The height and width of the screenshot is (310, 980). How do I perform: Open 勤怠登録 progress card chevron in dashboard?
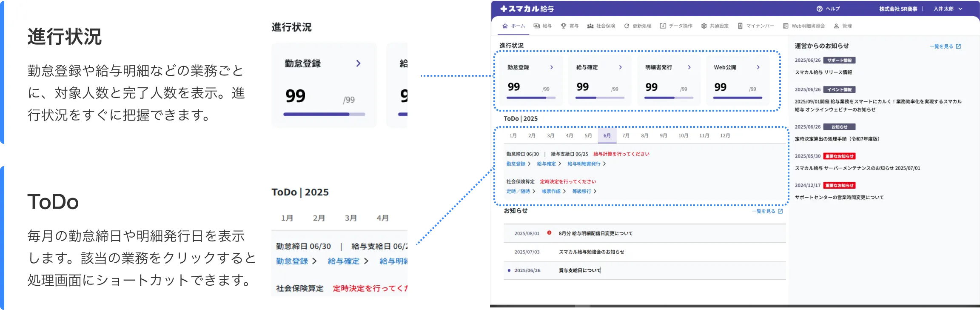coord(552,67)
